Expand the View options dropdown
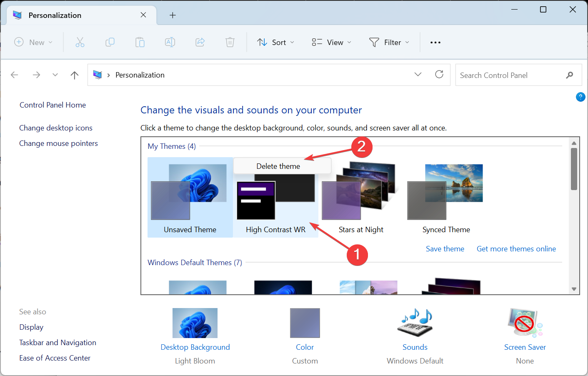 coord(331,42)
